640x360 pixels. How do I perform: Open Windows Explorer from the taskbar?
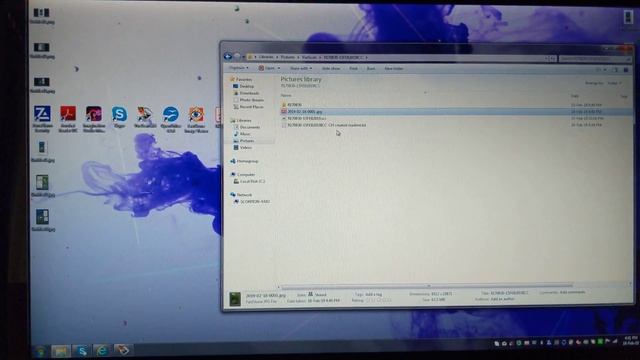60,351
